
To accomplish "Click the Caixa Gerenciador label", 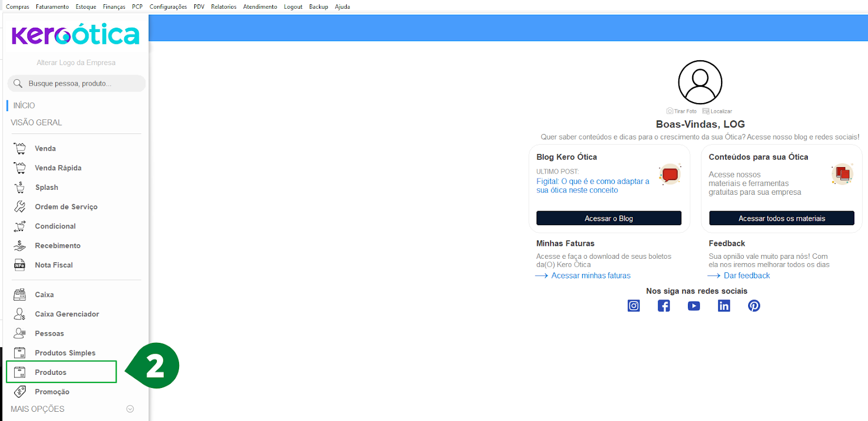I will 67,314.
